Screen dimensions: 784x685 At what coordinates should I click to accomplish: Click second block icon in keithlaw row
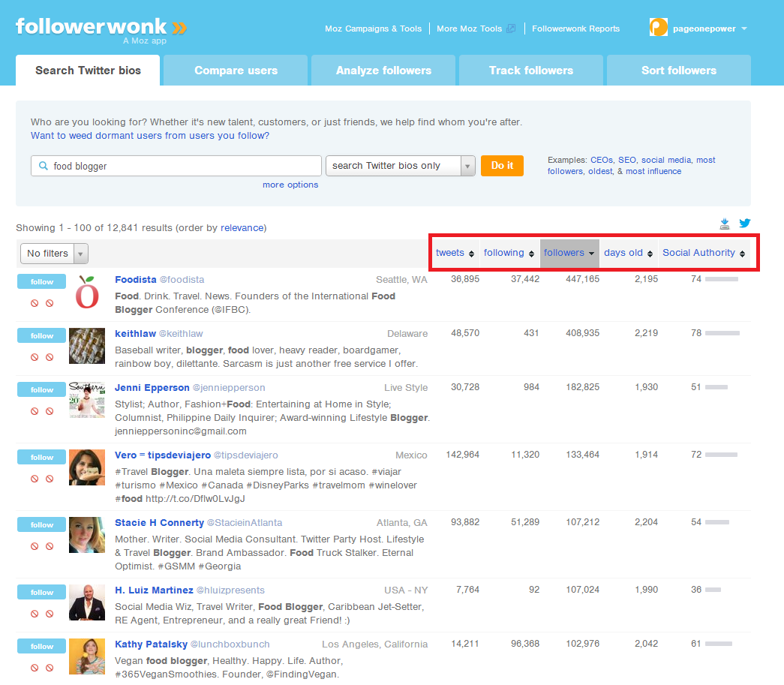pyautogui.click(x=50, y=357)
